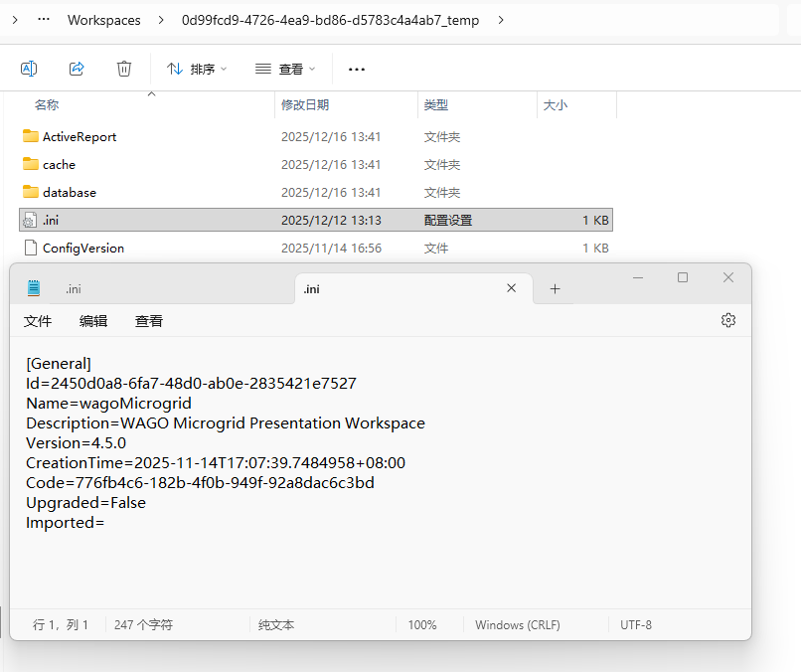
Task: Add a new Notepad tab
Action: click(x=555, y=288)
